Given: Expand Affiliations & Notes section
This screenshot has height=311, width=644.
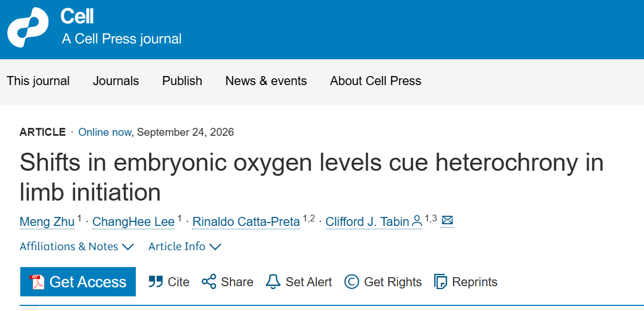Looking at the screenshot, I should pos(77,247).
